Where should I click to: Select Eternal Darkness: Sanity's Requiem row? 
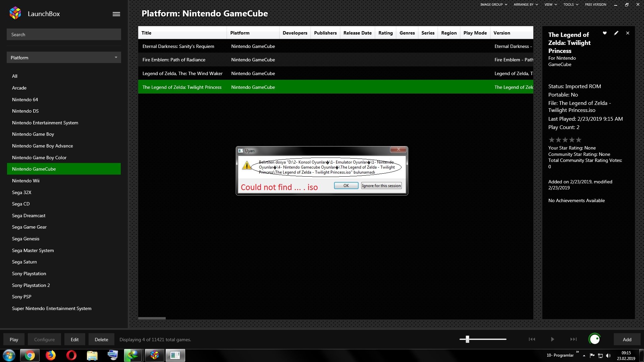335,46
